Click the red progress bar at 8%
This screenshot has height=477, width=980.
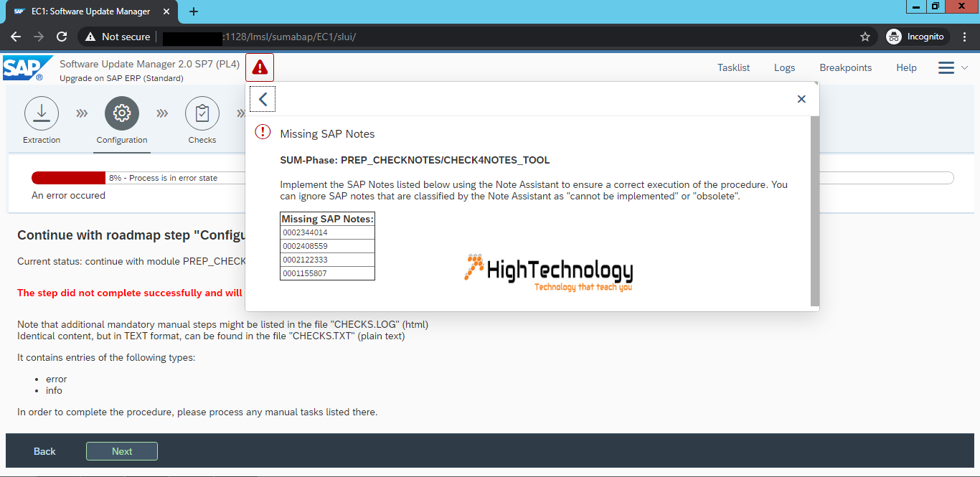pos(69,178)
